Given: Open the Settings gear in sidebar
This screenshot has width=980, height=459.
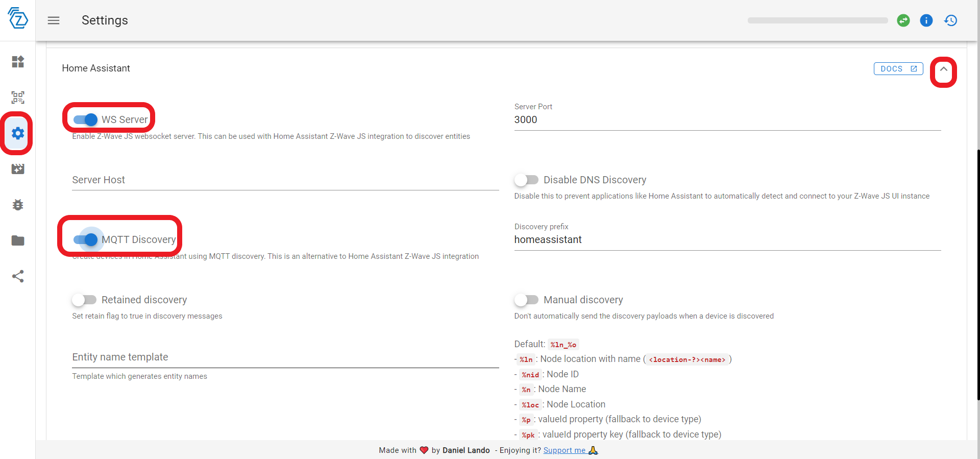Looking at the screenshot, I should pos(18,133).
